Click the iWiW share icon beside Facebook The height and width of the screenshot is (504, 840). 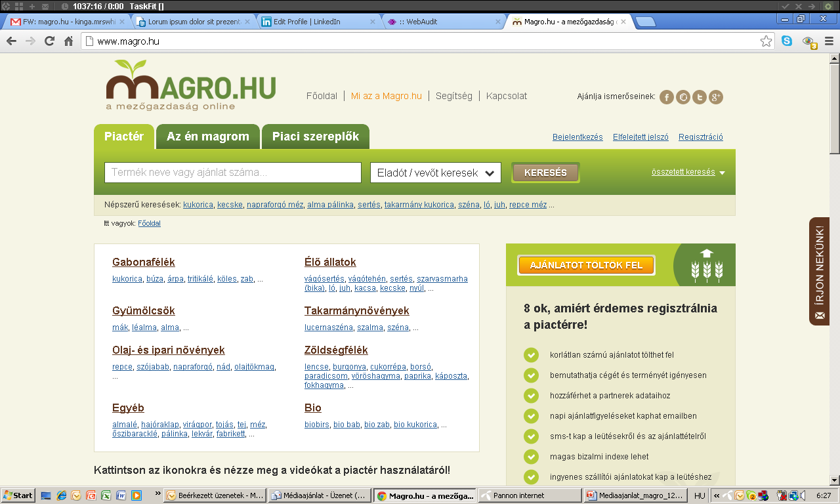[x=683, y=97]
